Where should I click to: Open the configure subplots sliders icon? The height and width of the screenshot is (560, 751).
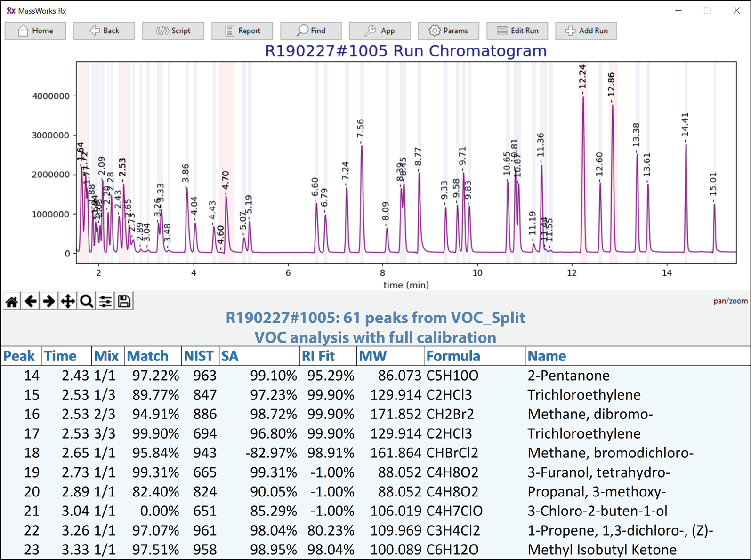point(105,301)
